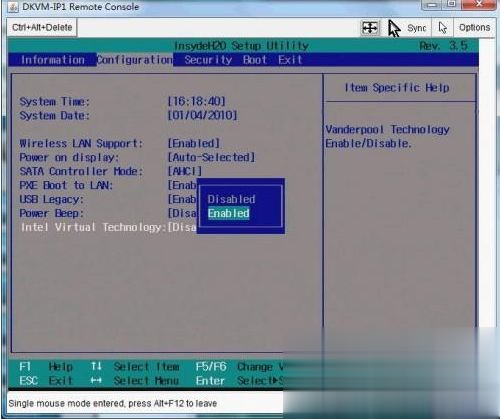Open Wireless LAN Support [Enabled] value
The width and height of the screenshot is (500, 419).
tap(194, 143)
